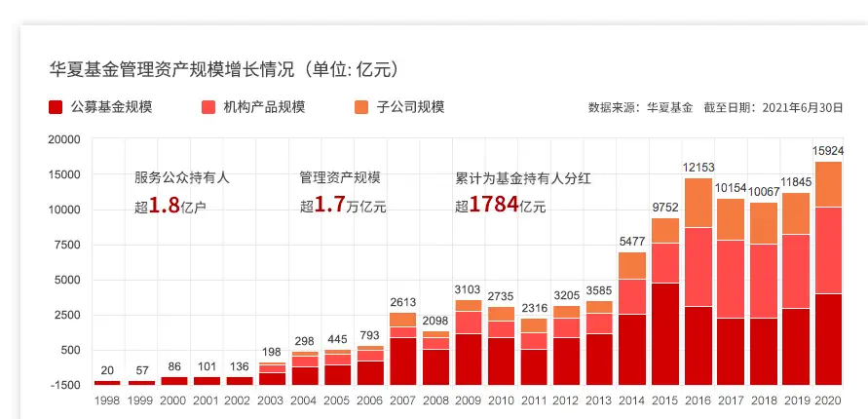Click the value label 12153
This screenshot has height=419, width=868.
[x=698, y=168]
